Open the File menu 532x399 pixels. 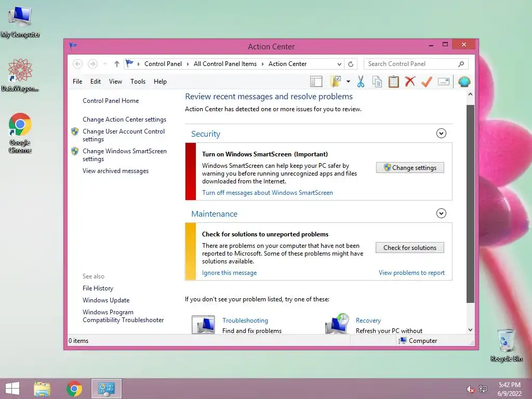(x=77, y=82)
